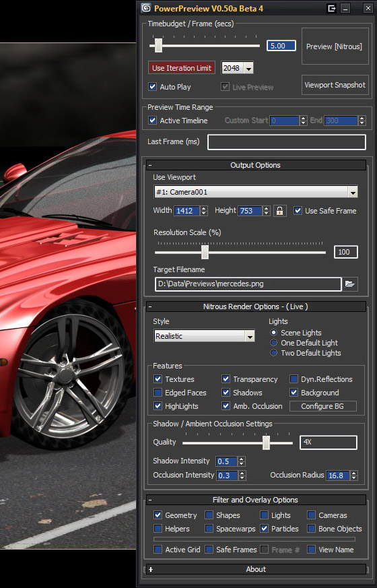Toggle the Active Timeline checkbox

153,121
